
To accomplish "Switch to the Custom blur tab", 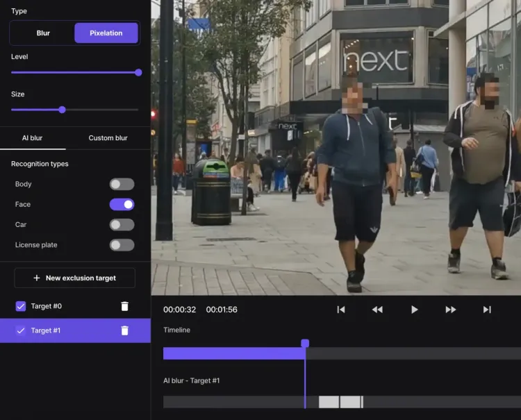I will [108, 138].
